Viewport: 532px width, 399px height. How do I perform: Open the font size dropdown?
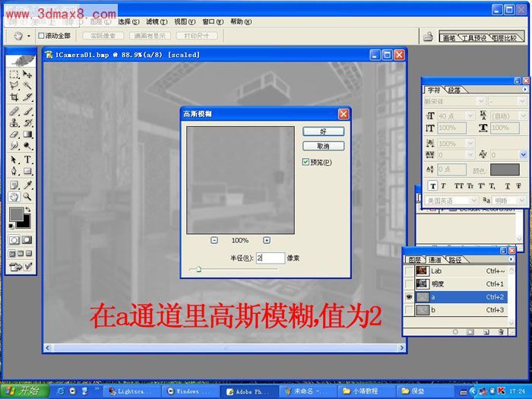tap(470, 116)
